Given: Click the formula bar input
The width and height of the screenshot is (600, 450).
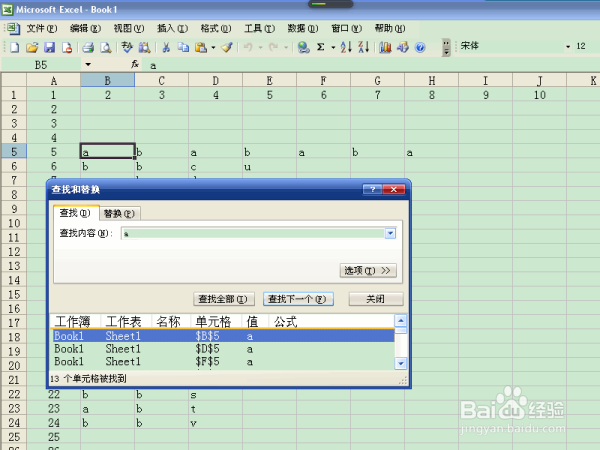Looking at the screenshot, I should [370, 65].
